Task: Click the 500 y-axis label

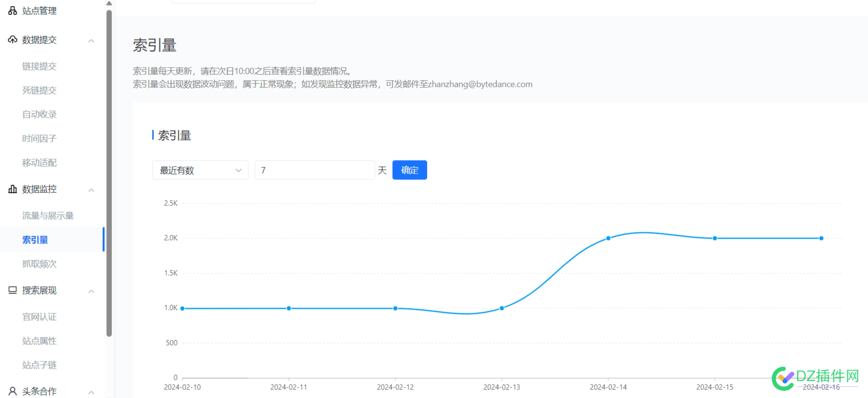Action: (172, 343)
